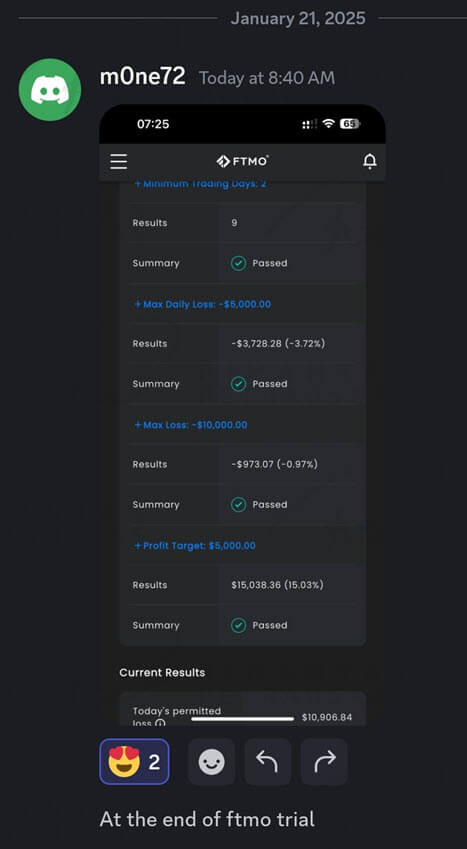Open the add reaction smiley button
This screenshot has height=849, width=467.
tap(211, 762)
